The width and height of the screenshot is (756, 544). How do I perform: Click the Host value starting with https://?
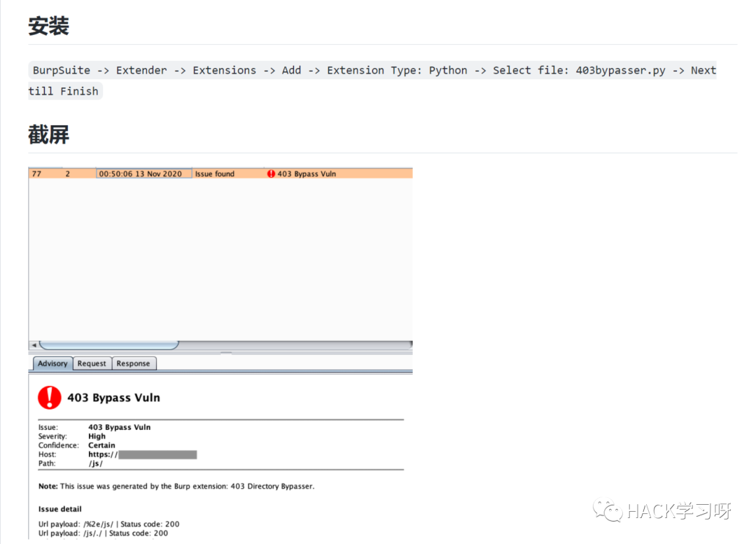tap(142, 454)
